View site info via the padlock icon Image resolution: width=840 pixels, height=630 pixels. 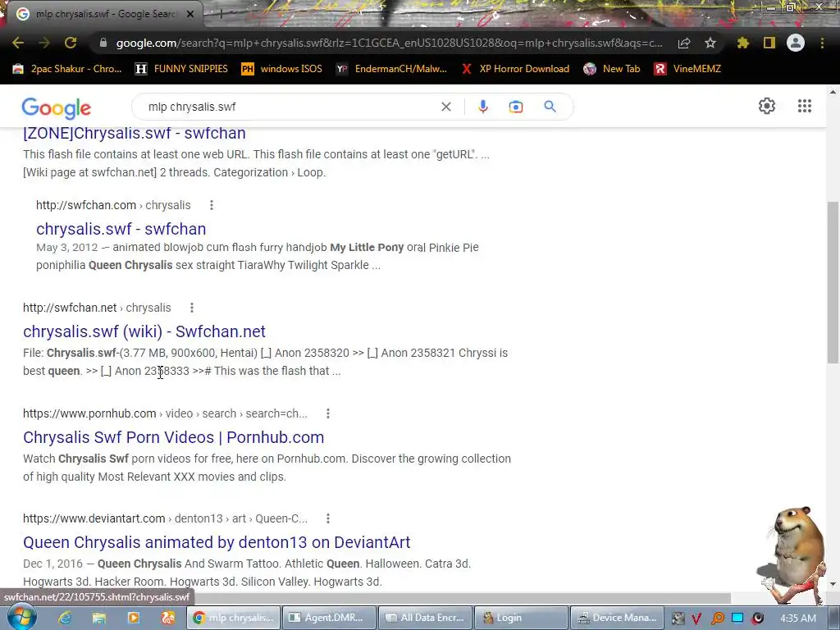click(103, 43)
